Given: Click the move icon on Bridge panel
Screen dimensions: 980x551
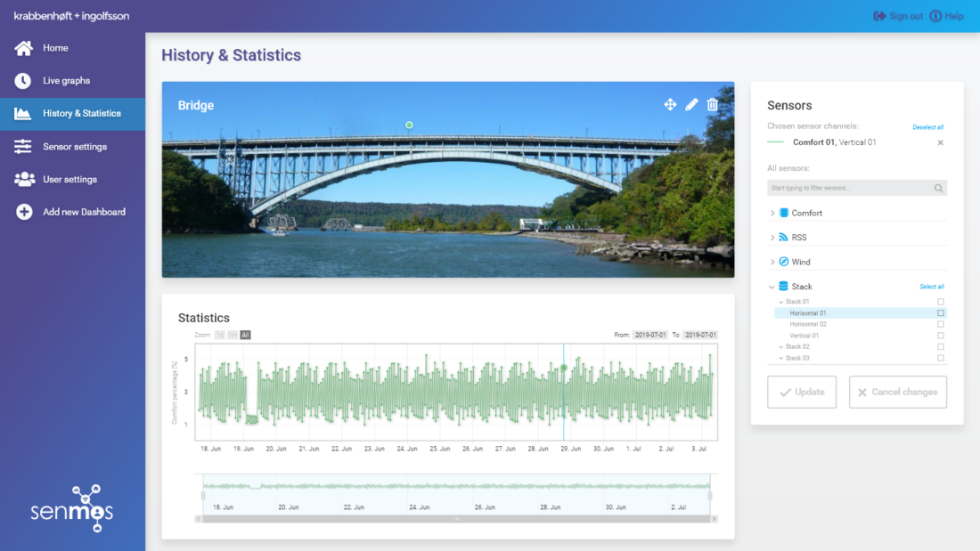Looking at the screenshot, I should coord(670,105).
